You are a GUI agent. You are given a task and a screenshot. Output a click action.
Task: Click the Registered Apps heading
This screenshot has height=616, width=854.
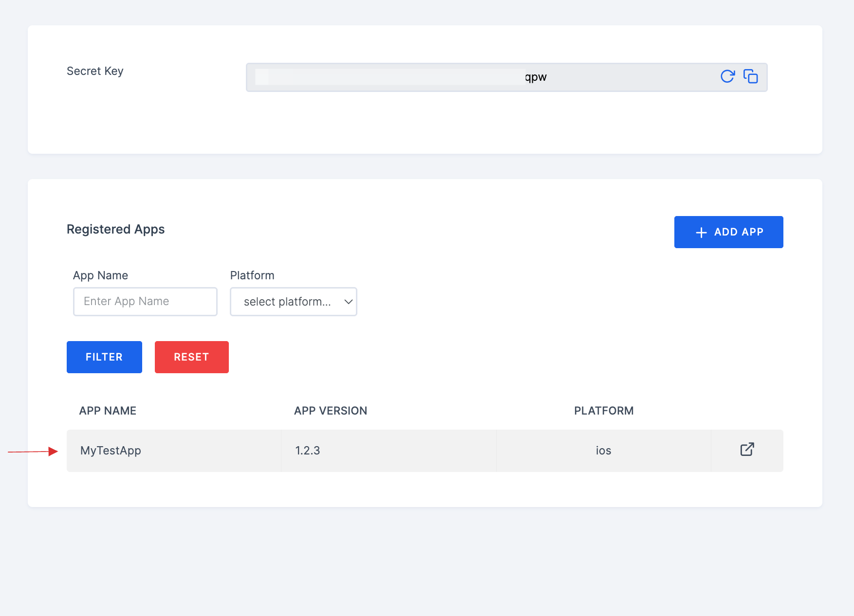coord(115,229)
